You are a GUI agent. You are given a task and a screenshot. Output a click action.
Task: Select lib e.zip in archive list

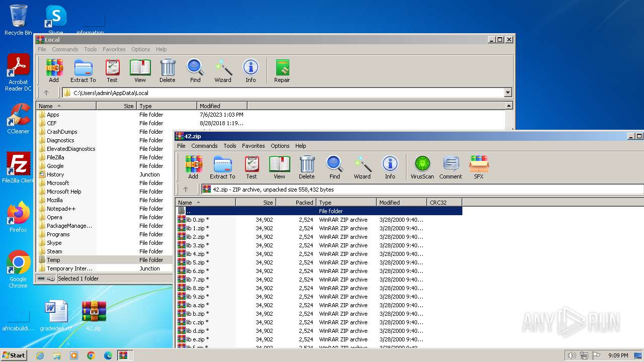[319, 339]
